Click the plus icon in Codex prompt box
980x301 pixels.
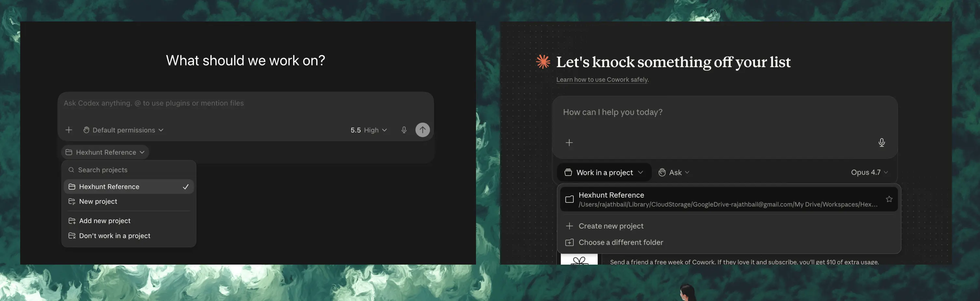click(x=68, y=130)
